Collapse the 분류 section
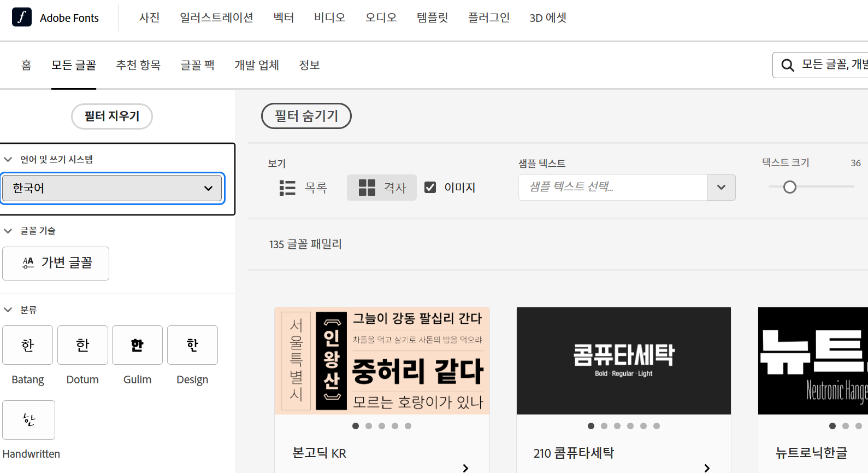The image size is (868, 473). click(8, 310)
